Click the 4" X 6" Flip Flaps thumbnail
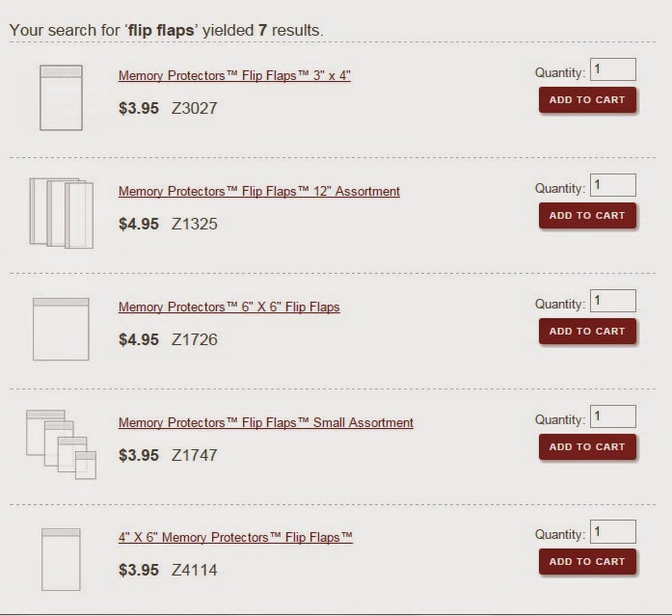The height and width of the screenshot is (616, 672). tap(61, 559)
